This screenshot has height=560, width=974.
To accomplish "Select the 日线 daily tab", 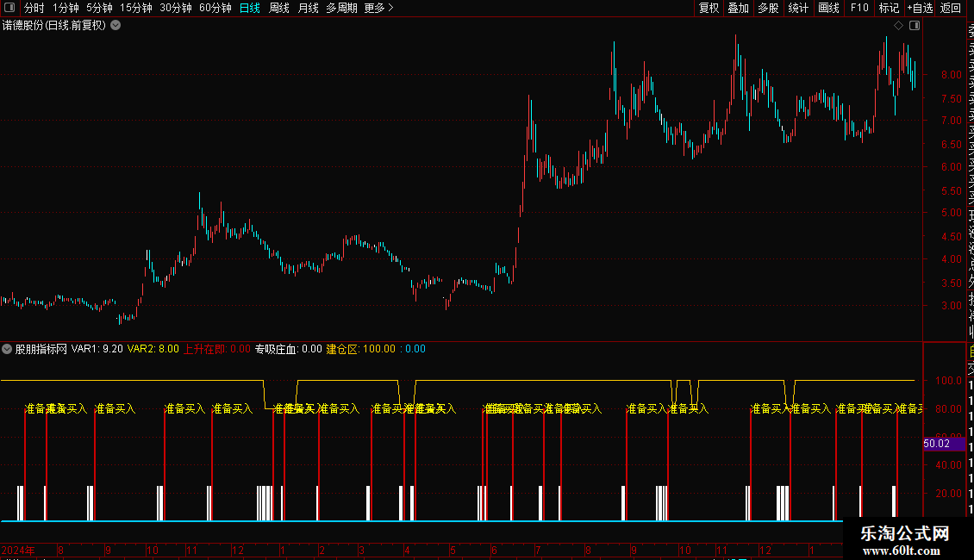I will tap(250, 8).
